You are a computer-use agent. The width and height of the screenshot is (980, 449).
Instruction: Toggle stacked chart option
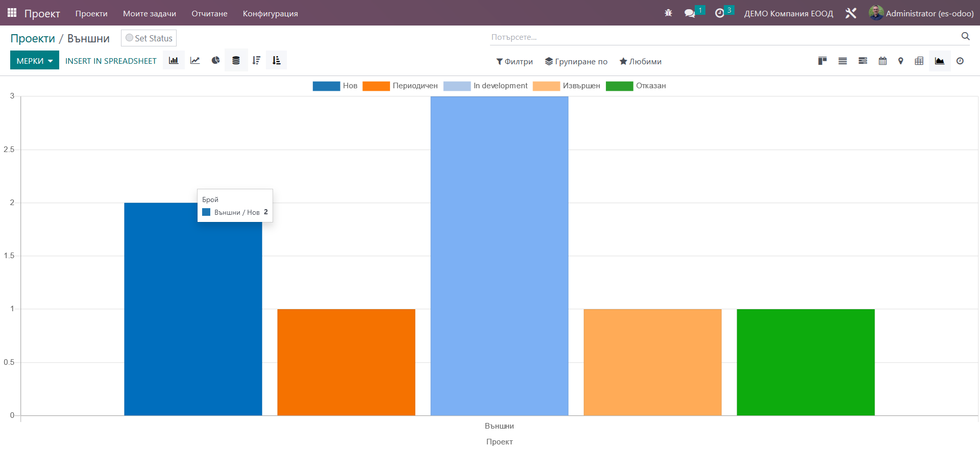236,60
